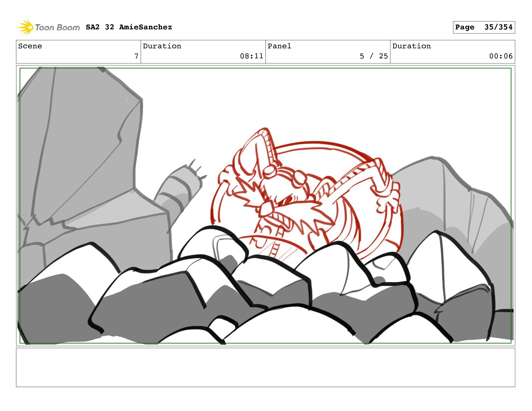Screen dimensions: 532x411
Task: Click the scene number 7
Action: 136,56
